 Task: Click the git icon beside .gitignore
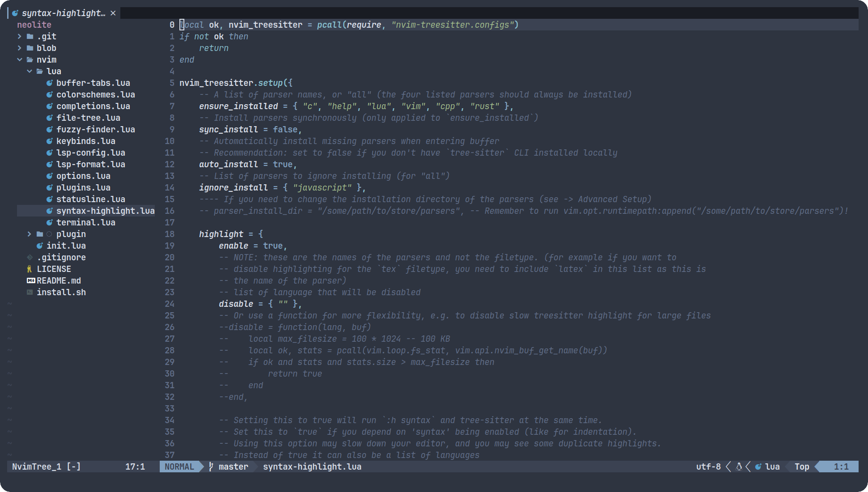pyautogui.click(x=30, y=257)
